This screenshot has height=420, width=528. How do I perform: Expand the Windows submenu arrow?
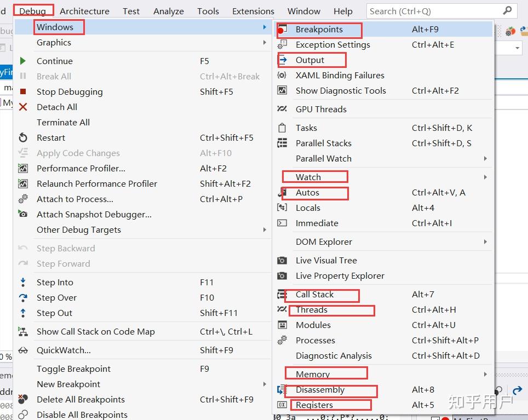265,27
